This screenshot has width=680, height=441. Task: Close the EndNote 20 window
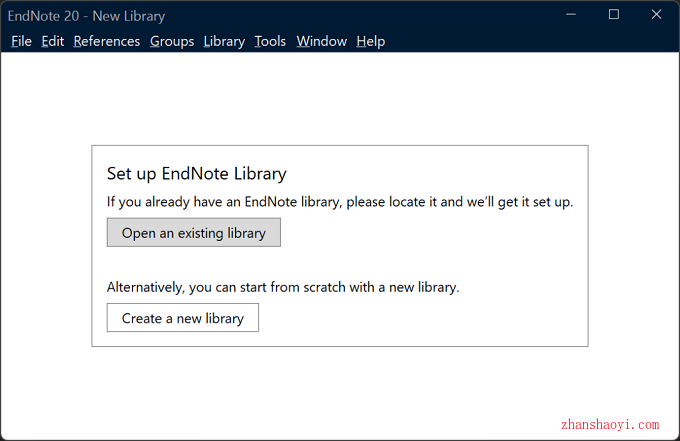coord(656,14)
